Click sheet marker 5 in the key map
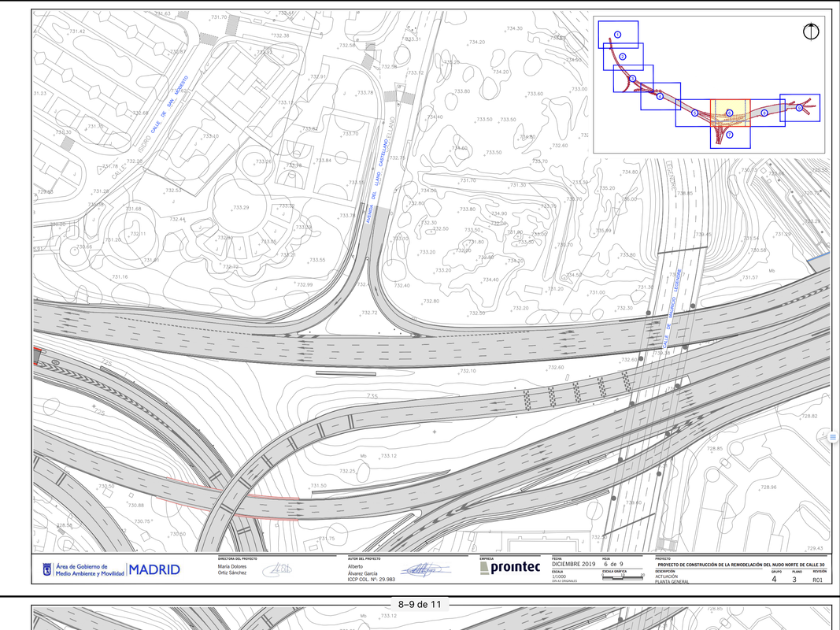The image size is (840, 630). [695, 113]
